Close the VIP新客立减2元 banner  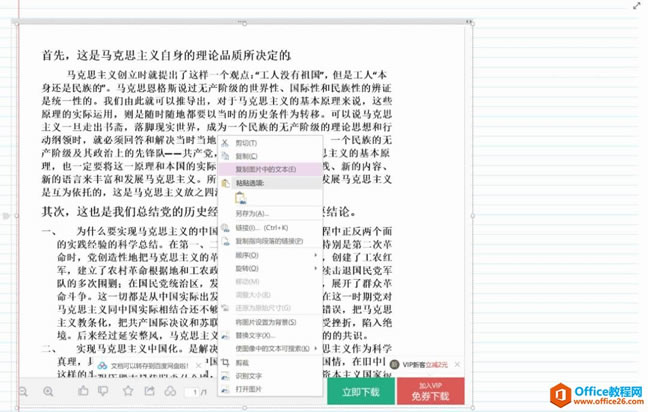[457, 364]
